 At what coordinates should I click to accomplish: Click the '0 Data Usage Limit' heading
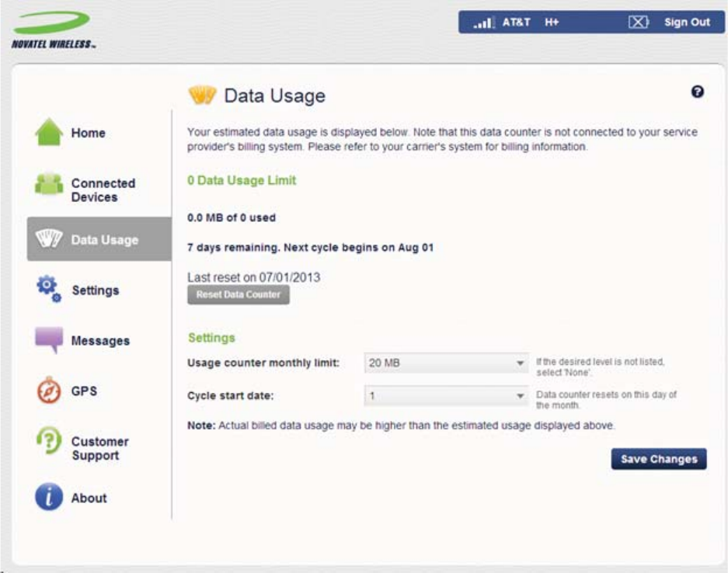click(x=242, y=180)
